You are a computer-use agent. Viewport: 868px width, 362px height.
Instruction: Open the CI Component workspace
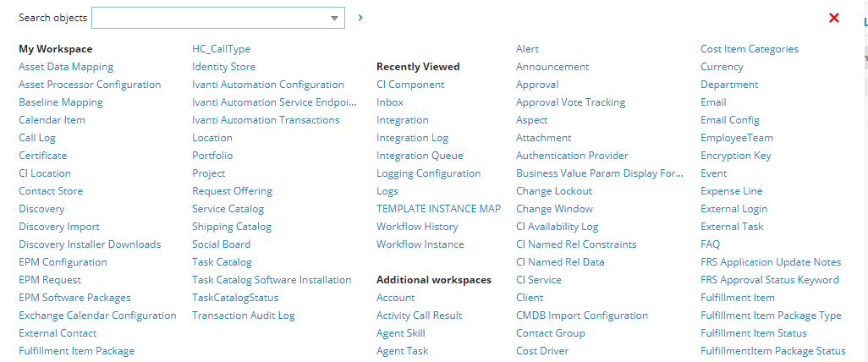(410, 85)
